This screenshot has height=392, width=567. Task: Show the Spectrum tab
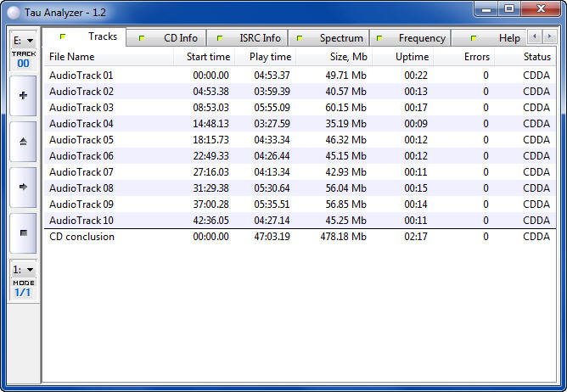[x=332, y=38]
